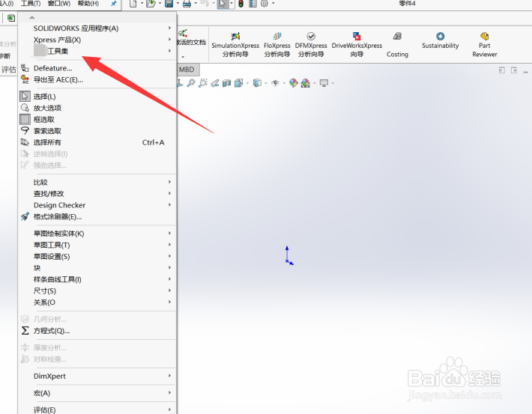The height and width of the screenshot is (414, 532).
Task: Expand the 宏(A) submenu
Action: (97, 393)
